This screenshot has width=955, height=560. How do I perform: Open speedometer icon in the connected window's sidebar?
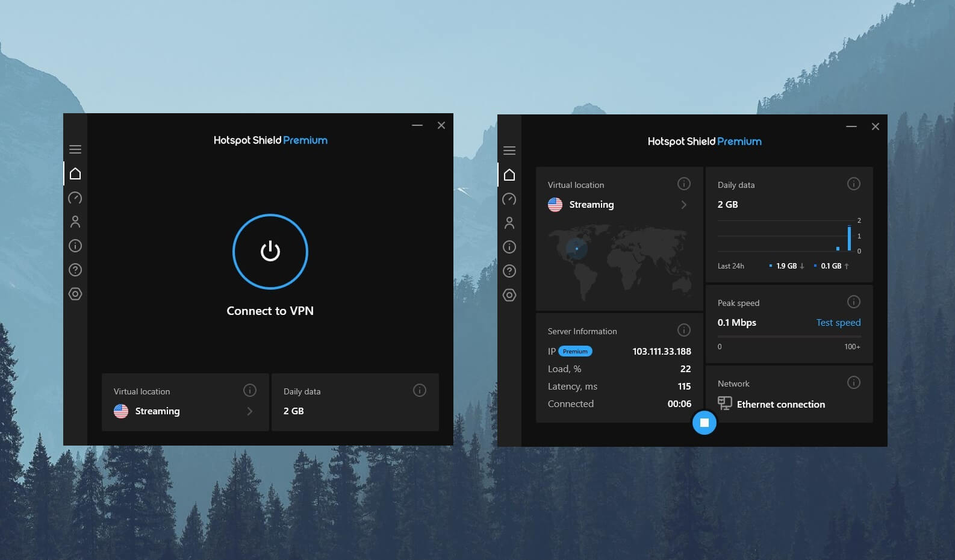(x=509, y=199)
